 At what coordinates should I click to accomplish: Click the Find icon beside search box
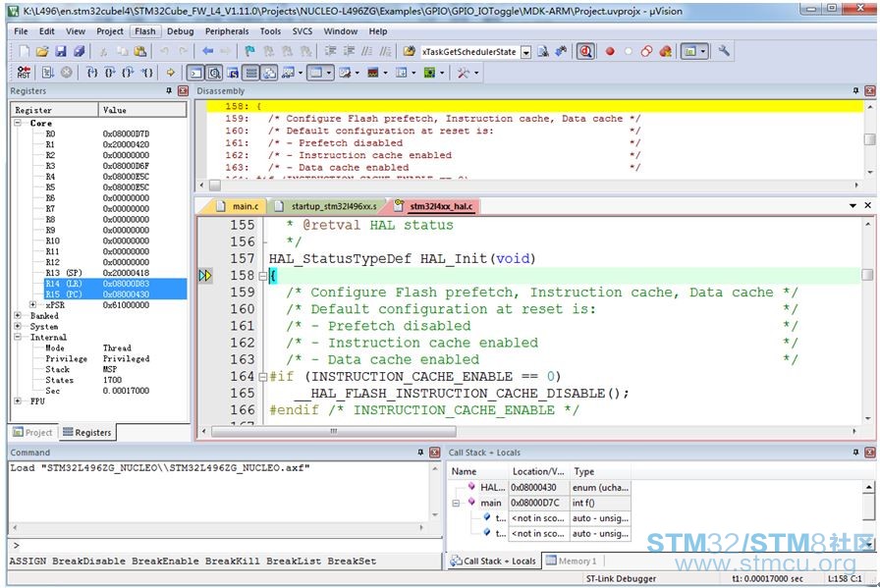click(x=543, y=52)
